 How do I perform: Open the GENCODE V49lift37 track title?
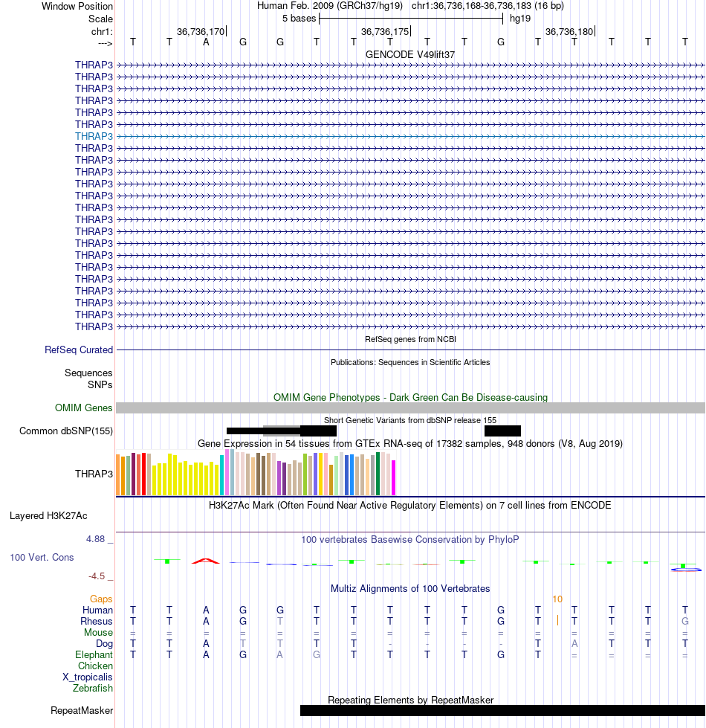(x=410, y=54)
